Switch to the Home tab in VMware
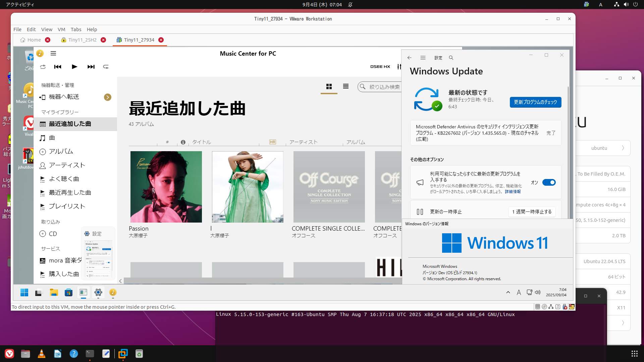The width and height of the screenshot is (644, 362). [x=31, y=40]
